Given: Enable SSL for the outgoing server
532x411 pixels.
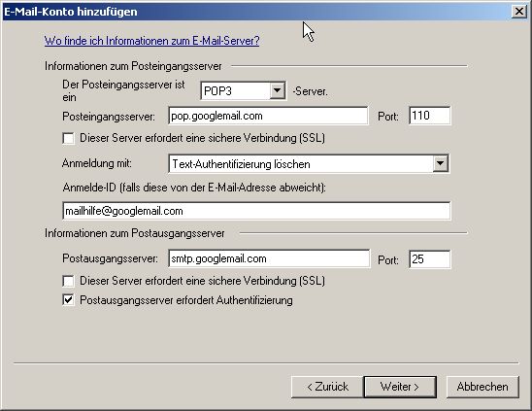Looking at the screenshot, I should [69, 281].
